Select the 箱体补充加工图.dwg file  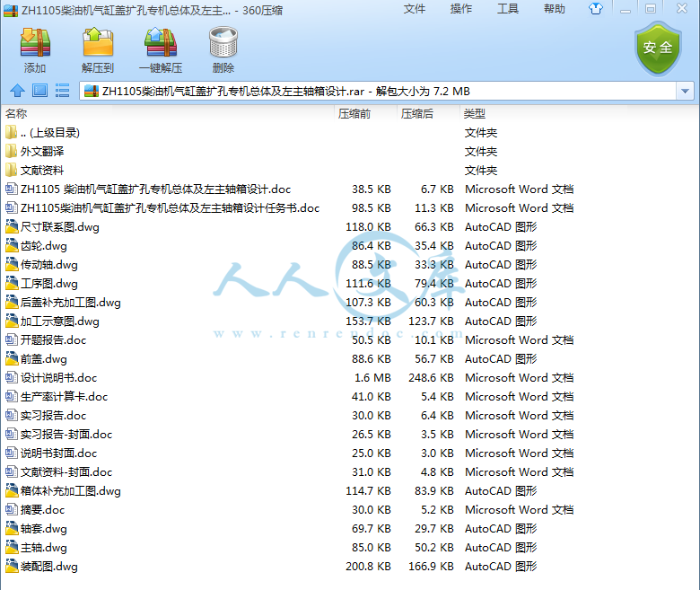tap(350, 491)
